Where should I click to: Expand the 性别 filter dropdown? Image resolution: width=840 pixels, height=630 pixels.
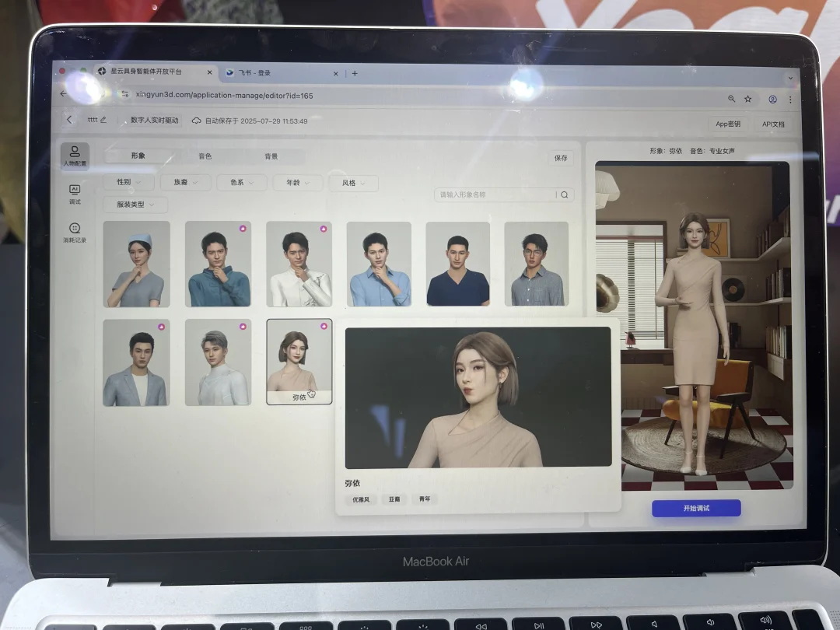tap(128, 182)
